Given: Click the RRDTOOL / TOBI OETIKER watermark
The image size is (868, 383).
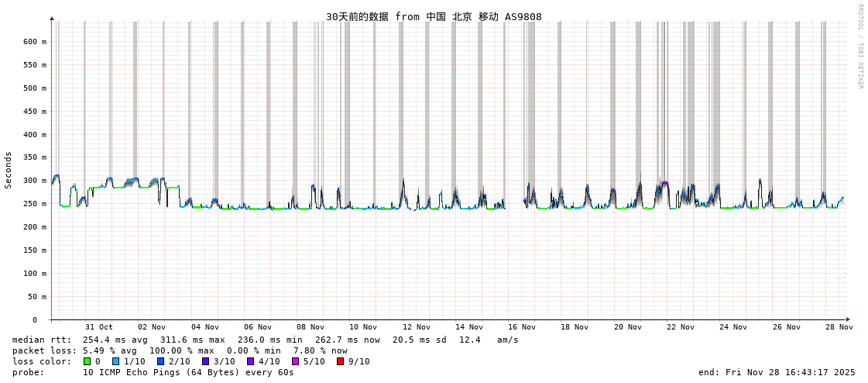Looking at the screenshot, I should (859, 47).
